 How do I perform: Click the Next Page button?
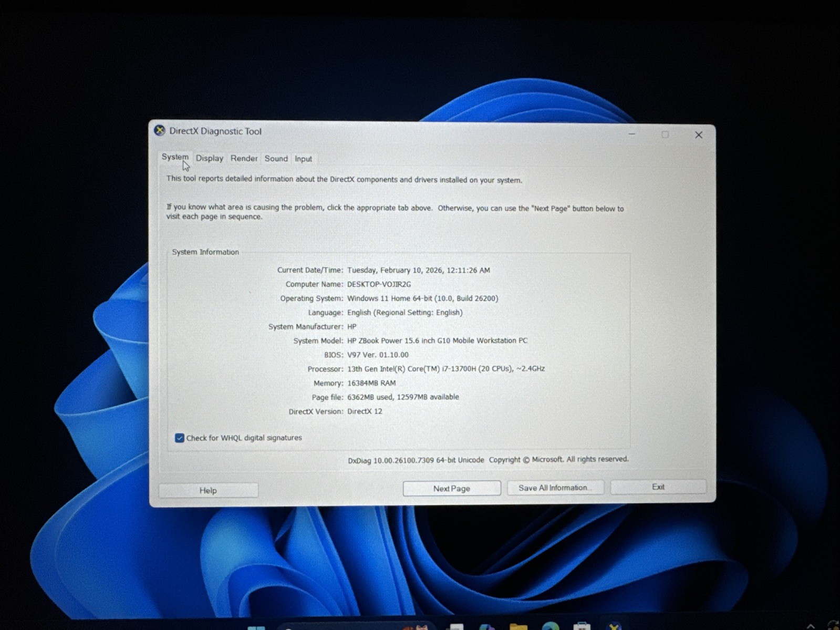point(452,488)
